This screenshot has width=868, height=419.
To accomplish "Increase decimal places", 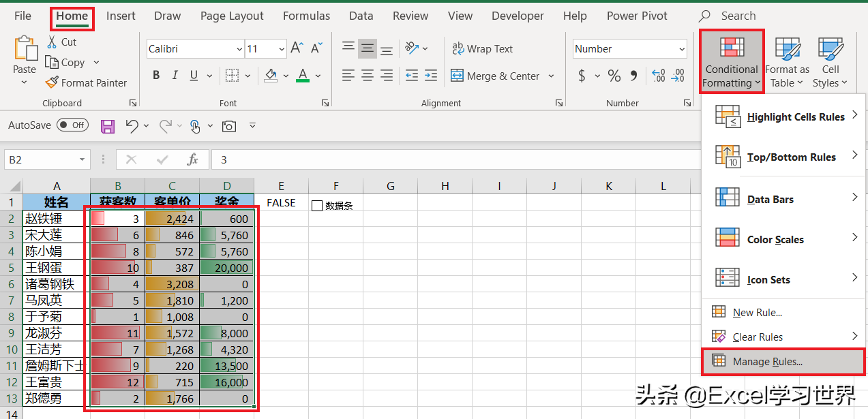I will tap(658, 76).
